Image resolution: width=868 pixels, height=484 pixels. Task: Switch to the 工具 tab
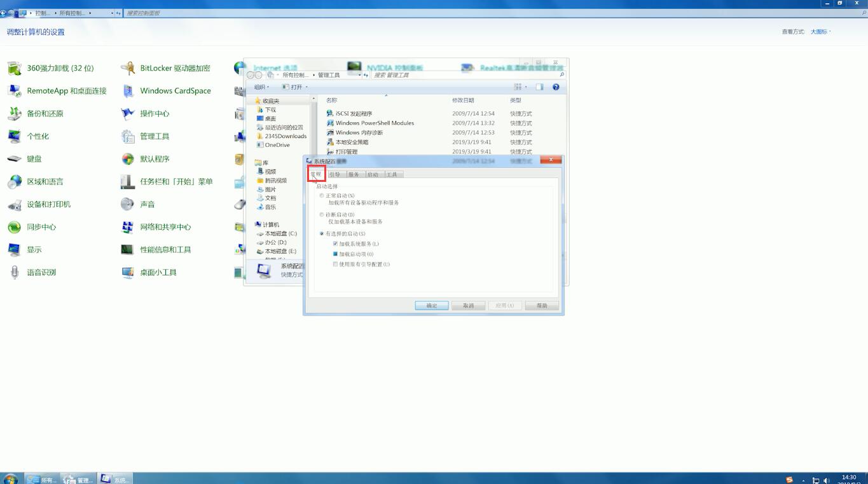coord(392,174)
